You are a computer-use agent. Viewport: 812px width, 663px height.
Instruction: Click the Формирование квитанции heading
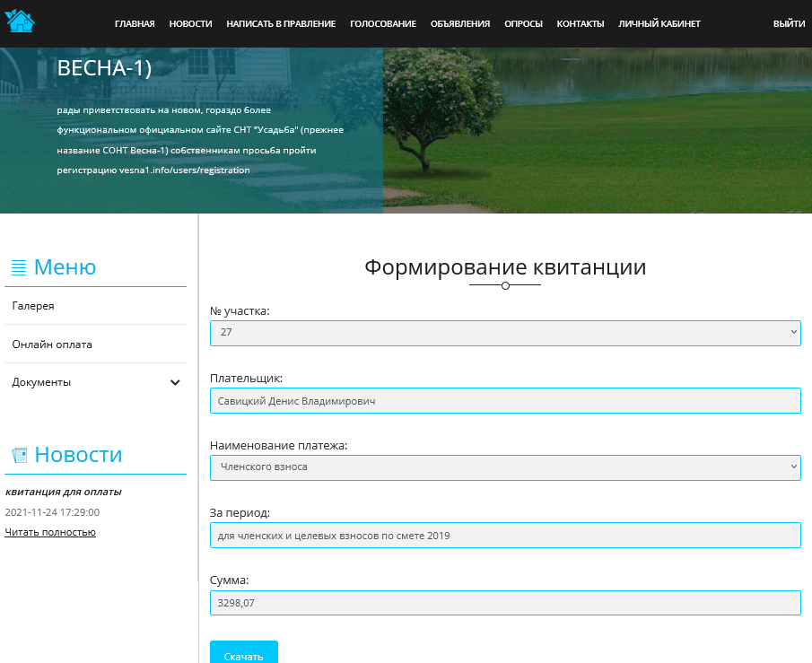pyautogui.click(x=505, y=267)
